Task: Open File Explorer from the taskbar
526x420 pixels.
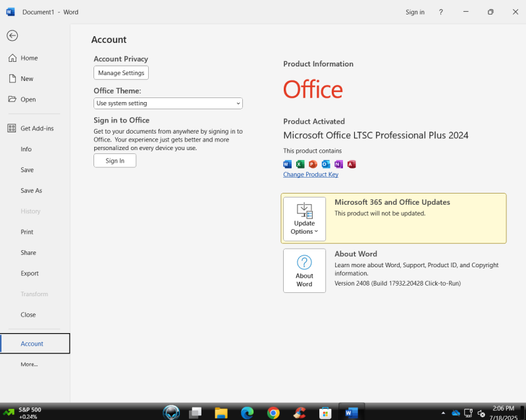Action: pos(221,413)
